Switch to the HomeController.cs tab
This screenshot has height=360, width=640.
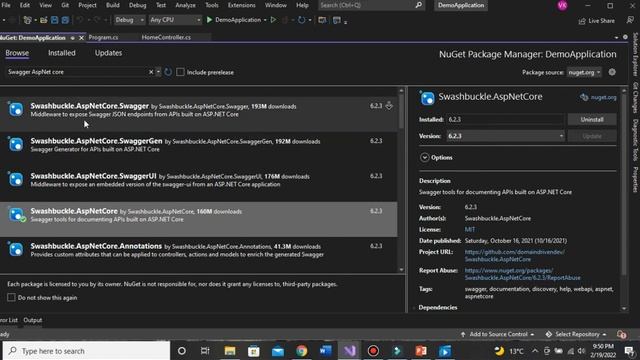point(166,37)
